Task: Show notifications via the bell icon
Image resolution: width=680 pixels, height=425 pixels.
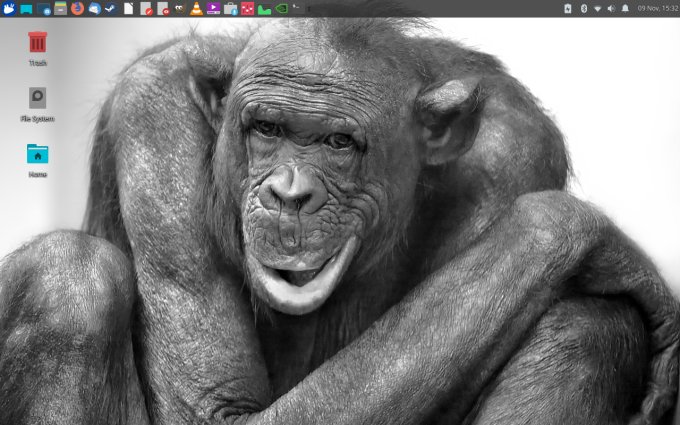Action: point(625,8)
